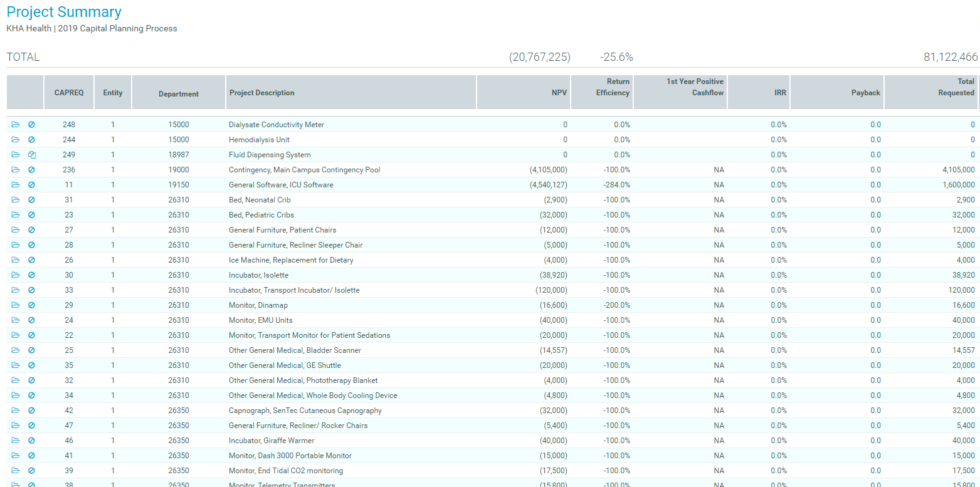Click circle-slash icon for Neonatal Crib row
The width and height of the screenshot is (980, 487).
coord(31,200)
